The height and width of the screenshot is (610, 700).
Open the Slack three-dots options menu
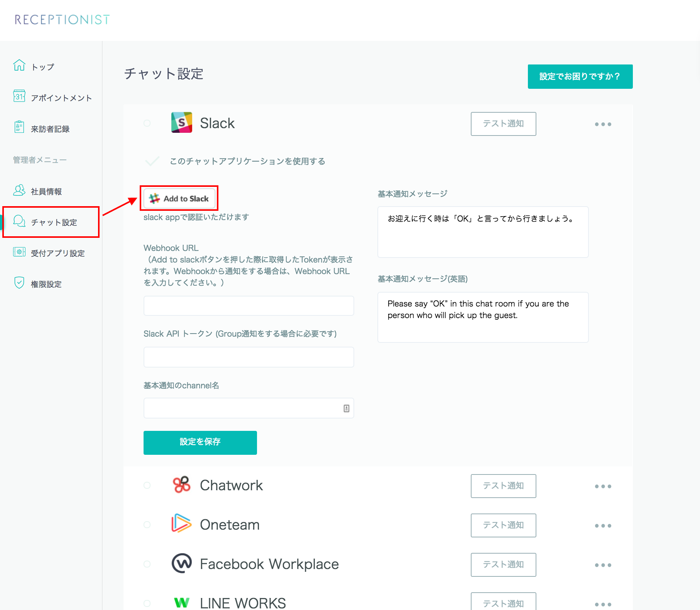click(603, 124)
